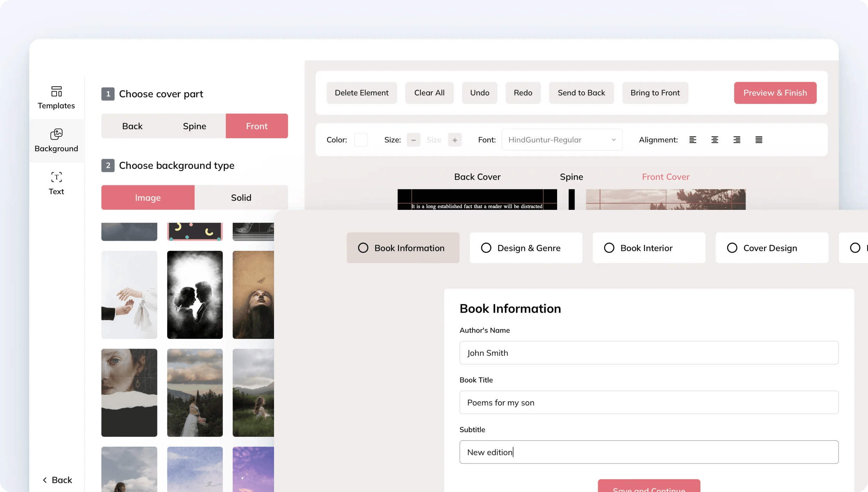Switch background type to Solid

[241, 197]
